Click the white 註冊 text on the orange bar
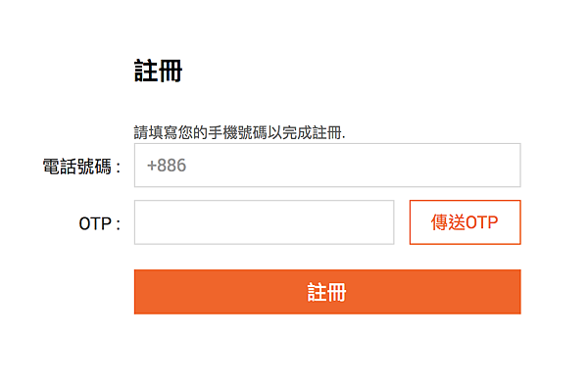This screenshot has width=588, height=385. point(326,292)
